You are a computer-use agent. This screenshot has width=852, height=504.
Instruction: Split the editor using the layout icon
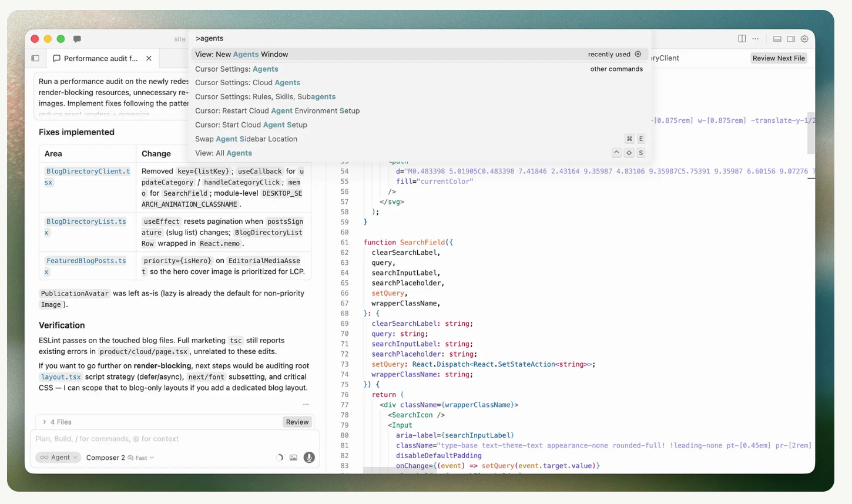pyautogui.click(x=742, y=39)
